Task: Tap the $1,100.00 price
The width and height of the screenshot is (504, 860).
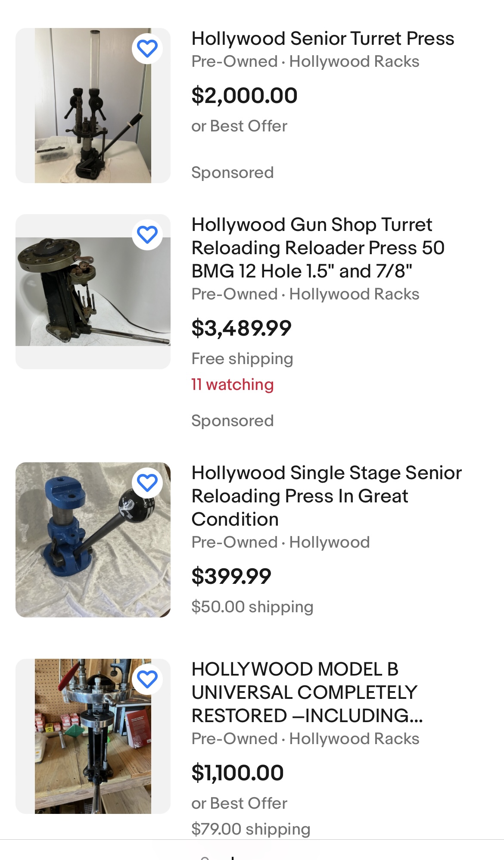Action: tap(237, 773)
